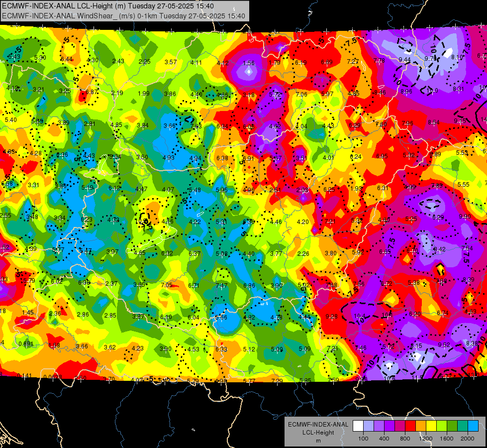Click the lime green legend swatch
This screenshot has height=448, width=487.
[442, 426]
